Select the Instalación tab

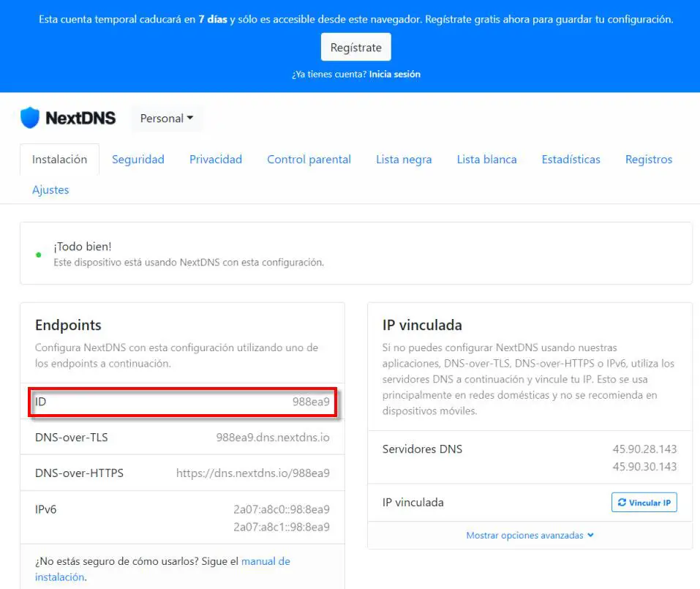coord(59,160)
